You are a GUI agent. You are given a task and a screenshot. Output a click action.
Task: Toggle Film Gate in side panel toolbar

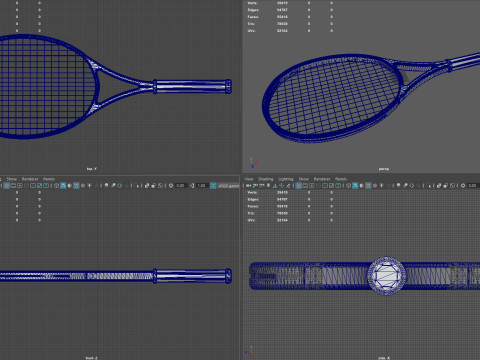(305, 186)
